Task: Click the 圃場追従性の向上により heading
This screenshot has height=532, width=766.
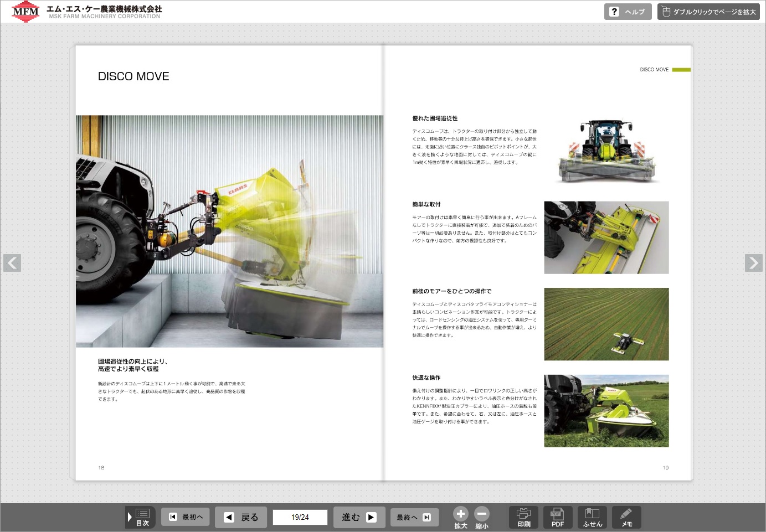Action: pos(133,361)
